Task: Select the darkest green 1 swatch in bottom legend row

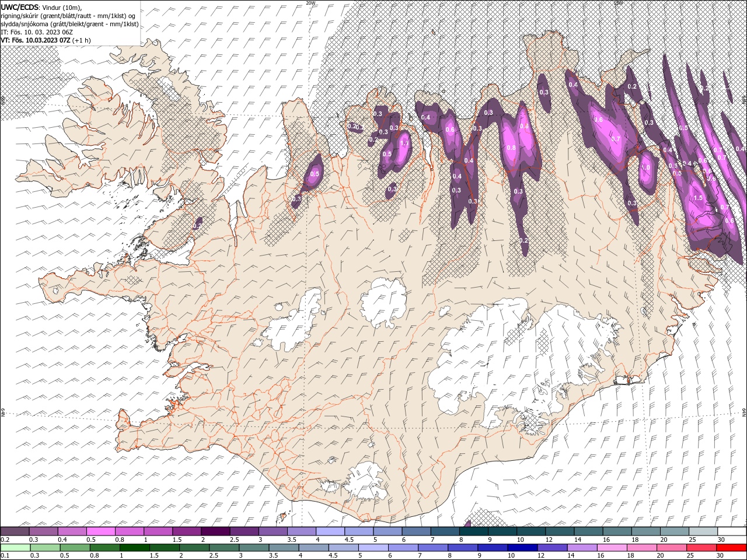Action: [134, 548]
